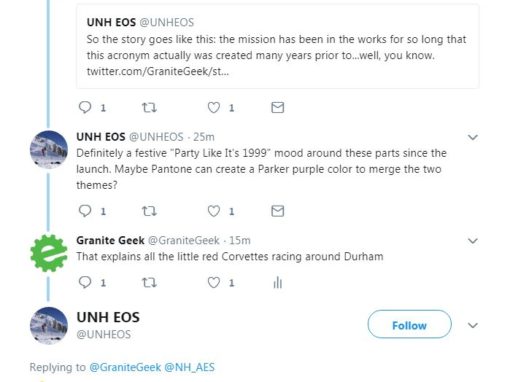The height and width of the screenshot is (382, 510).
Task: Open the @NH_AES mention link
Action: 189,367
